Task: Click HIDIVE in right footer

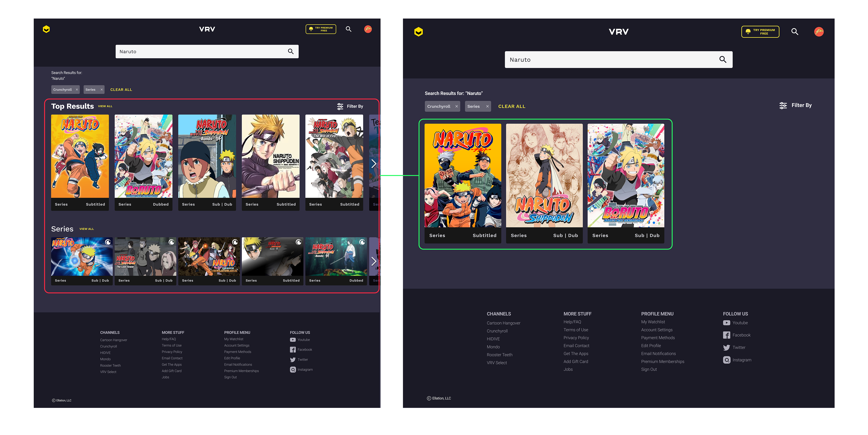Action: (493, 339)
